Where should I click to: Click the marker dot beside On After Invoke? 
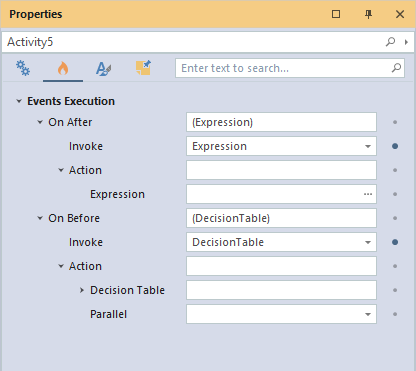pos(395,146)
